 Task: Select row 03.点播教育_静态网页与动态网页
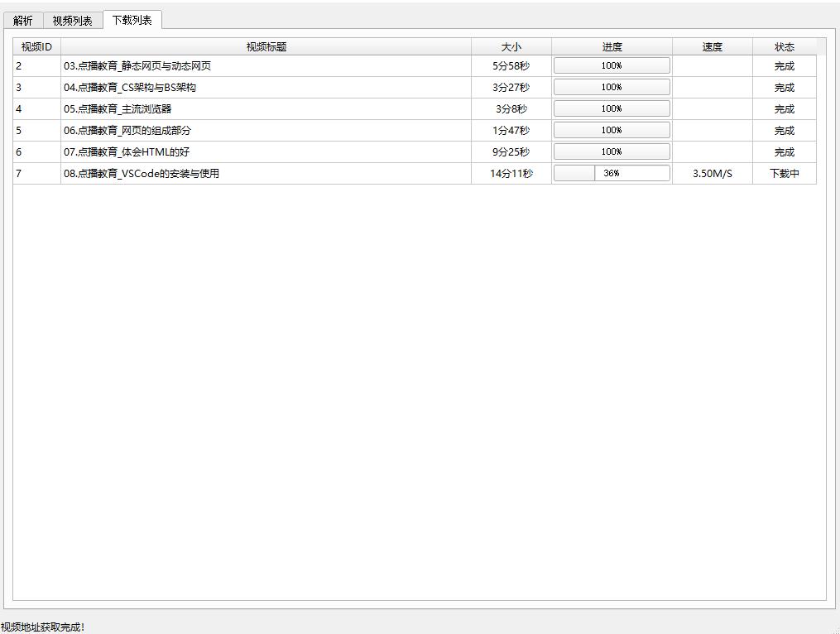[x=415, y=66]
